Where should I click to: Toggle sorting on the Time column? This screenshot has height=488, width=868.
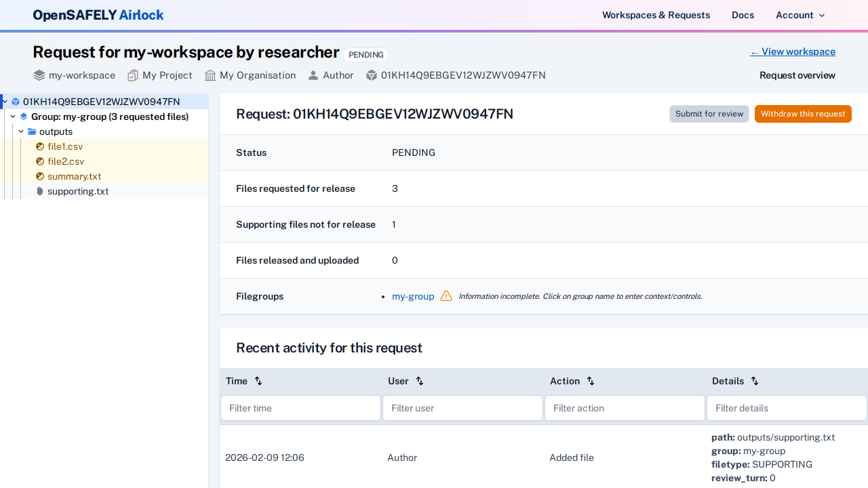coord(258,381)
